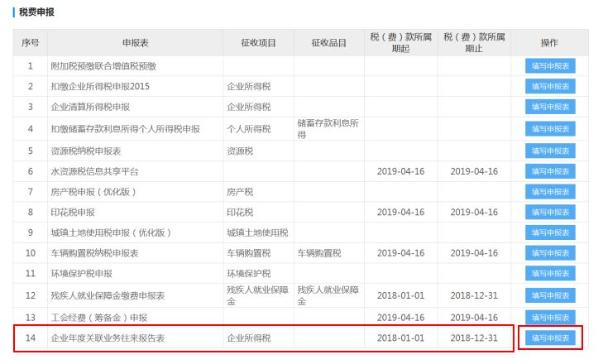Click 房产税 in the 征收项目 column
The width and height of the screenshot is (603, 364).
pos(240,192)
